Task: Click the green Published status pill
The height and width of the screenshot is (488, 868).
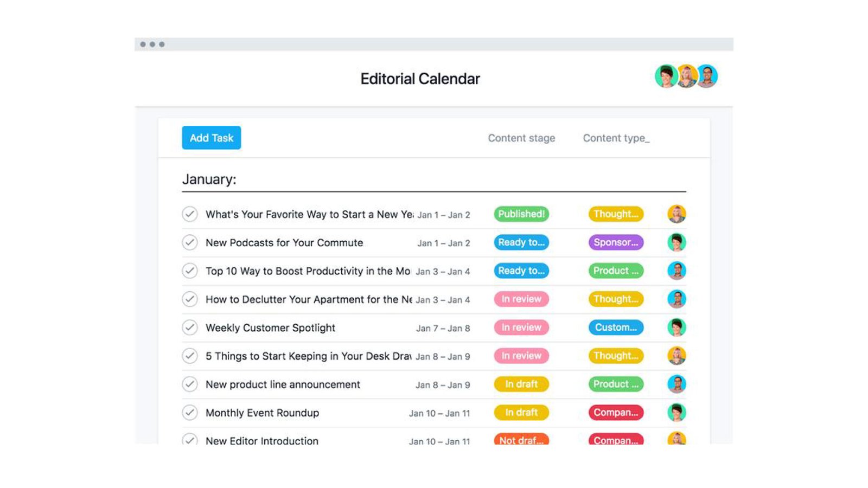Action: click(521, 214)
